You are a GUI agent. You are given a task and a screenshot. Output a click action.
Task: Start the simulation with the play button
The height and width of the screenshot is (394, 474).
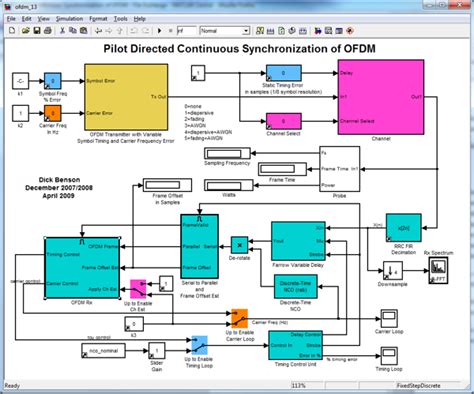pos(159,31)
